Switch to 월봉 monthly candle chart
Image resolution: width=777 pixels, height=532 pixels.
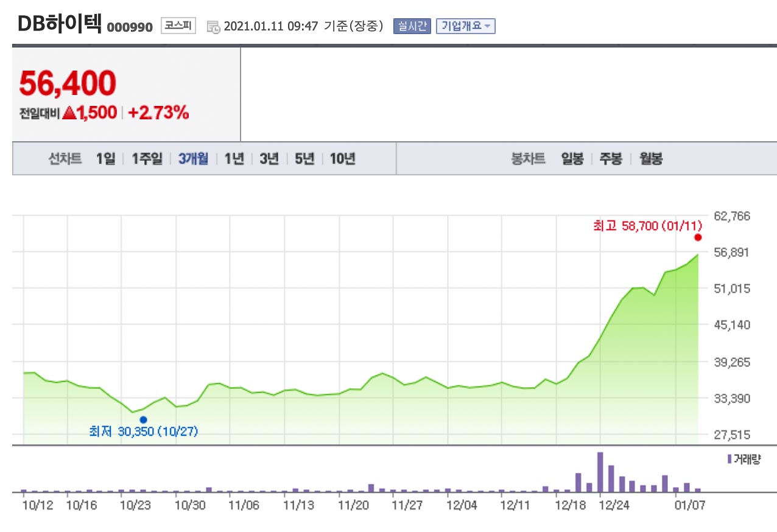pyautogui.click(x=651, y=159)
